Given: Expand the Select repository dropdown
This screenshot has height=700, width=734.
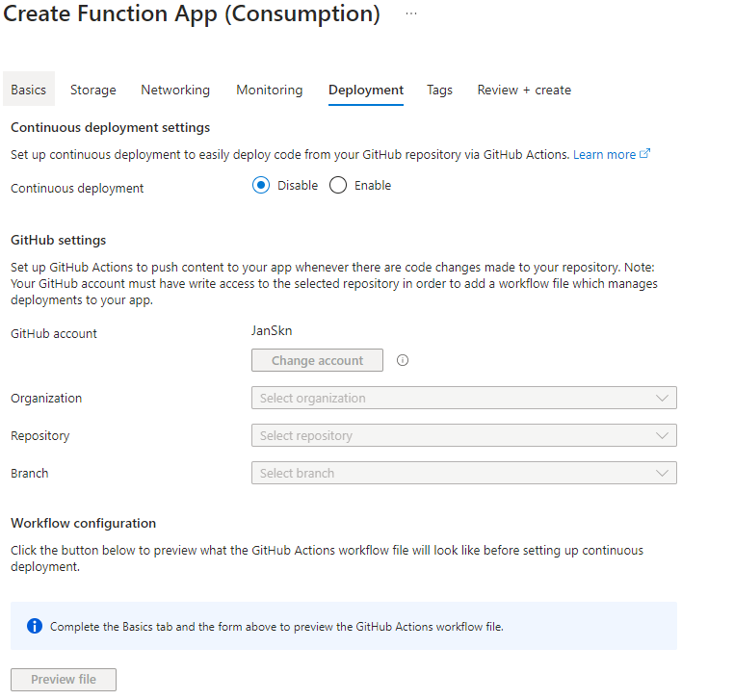Looking at the screenshot, I should click(x=463, y=435).
